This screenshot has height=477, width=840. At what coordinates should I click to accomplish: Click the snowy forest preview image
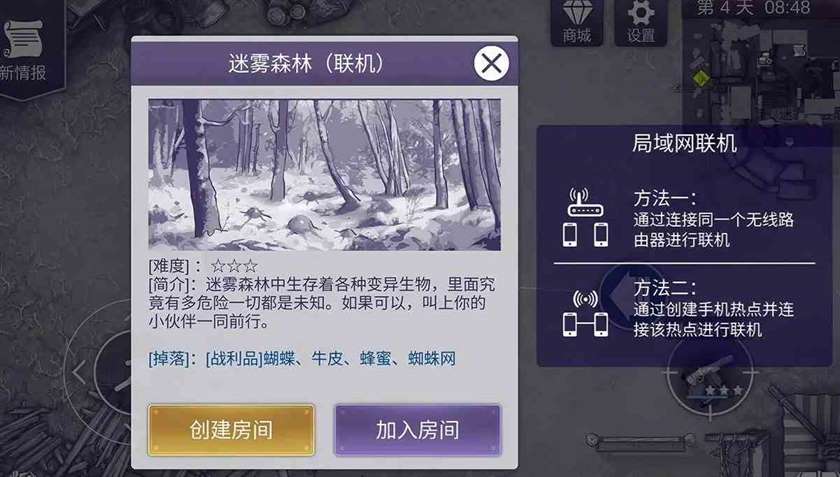point(325,175)
